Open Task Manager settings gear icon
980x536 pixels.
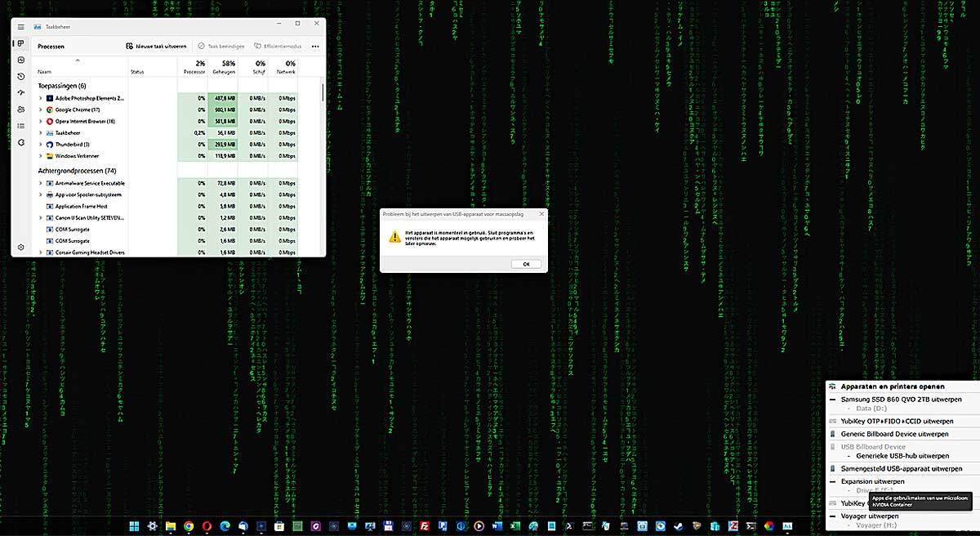pyautogui.click(x=20, y=247)
